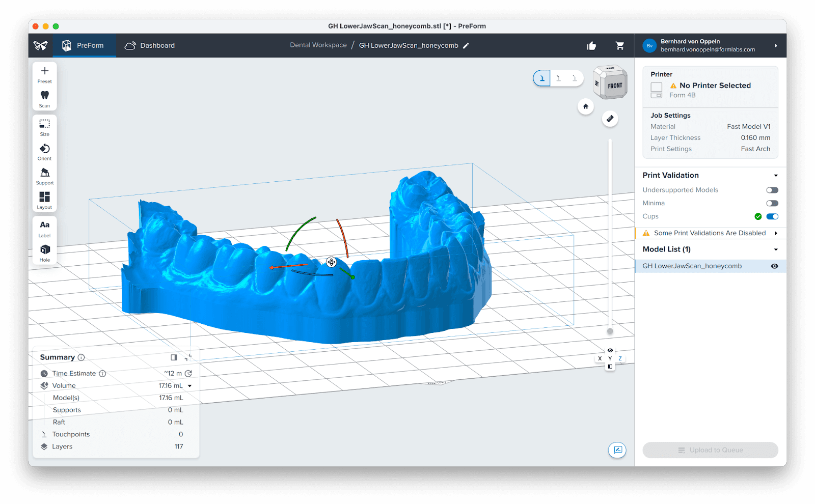Screen dimensions: 815x504
Task: Click the Upload to Queue button
Action: pyautogui.click(x=710, y=450)
